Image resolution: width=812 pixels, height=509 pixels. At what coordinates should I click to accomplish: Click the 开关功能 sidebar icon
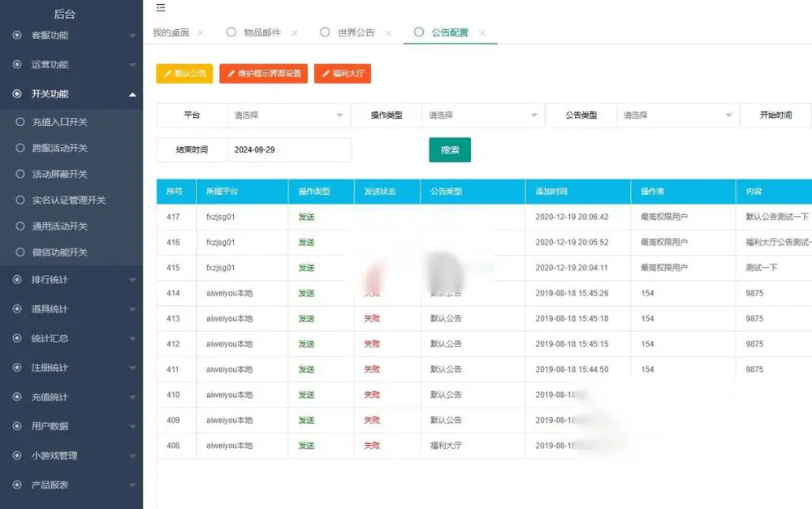point(17,93)
